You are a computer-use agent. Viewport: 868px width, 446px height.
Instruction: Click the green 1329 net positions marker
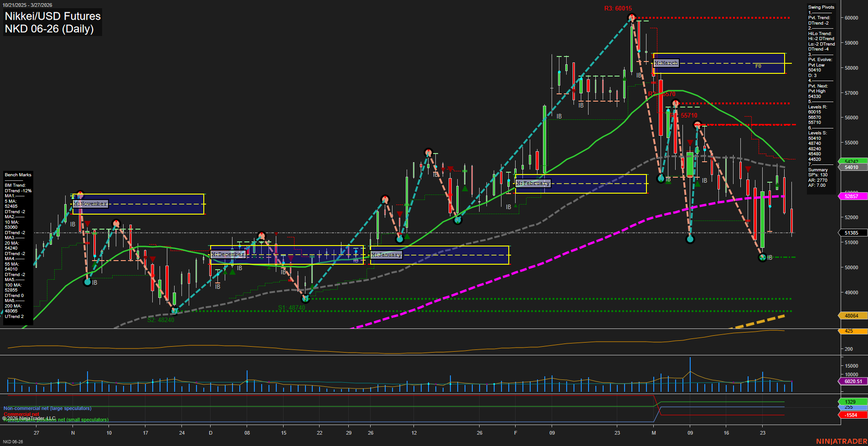(x=851, y=402)
